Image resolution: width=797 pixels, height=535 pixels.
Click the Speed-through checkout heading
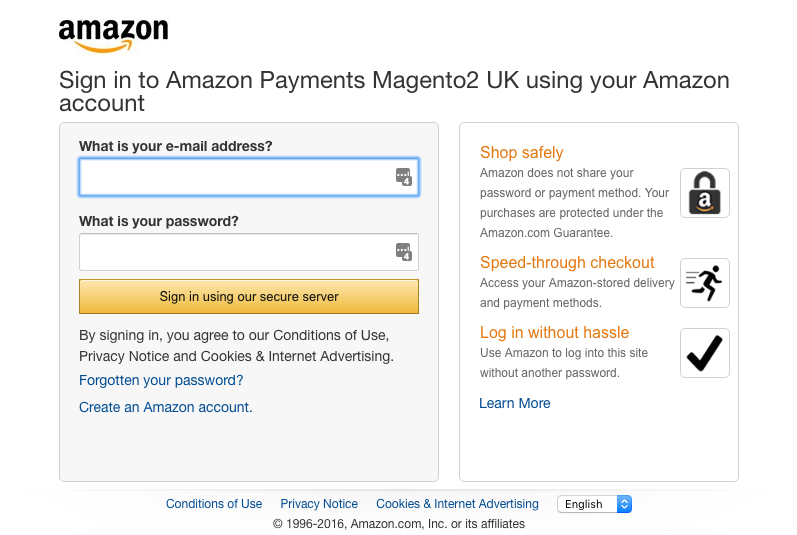pyautogui.click(x=567, y=263)
